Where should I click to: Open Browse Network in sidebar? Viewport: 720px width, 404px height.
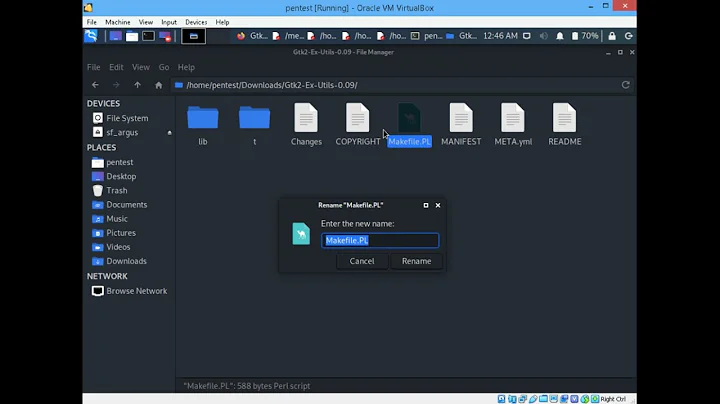pos(129,291)
